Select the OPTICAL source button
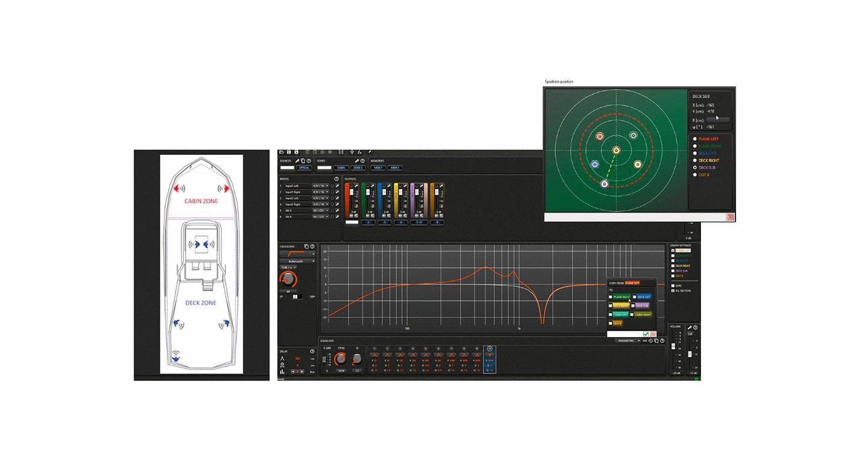The image size is (868, 463). coord(304,168)
